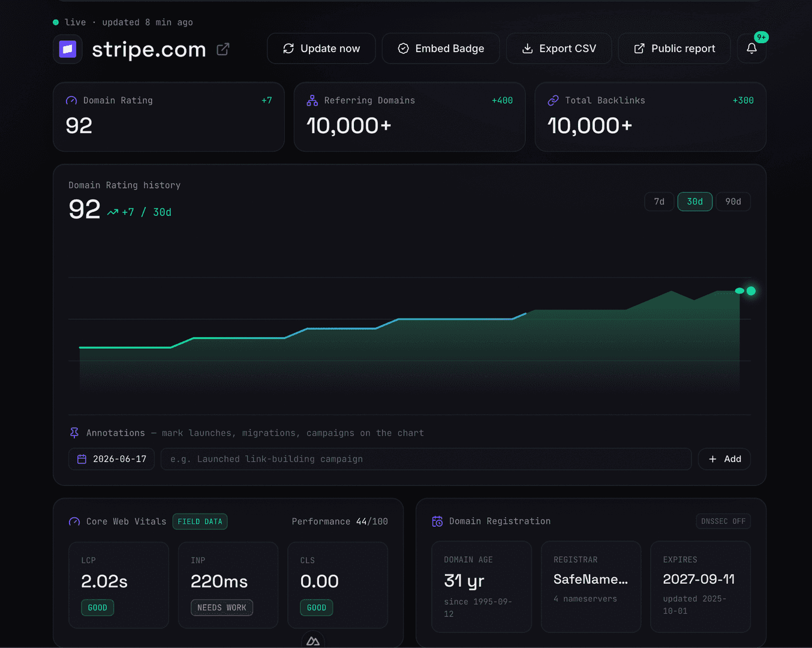Select the 30d chart range
The width and height of the screenshot is (812, 648).
click(695, 202)
